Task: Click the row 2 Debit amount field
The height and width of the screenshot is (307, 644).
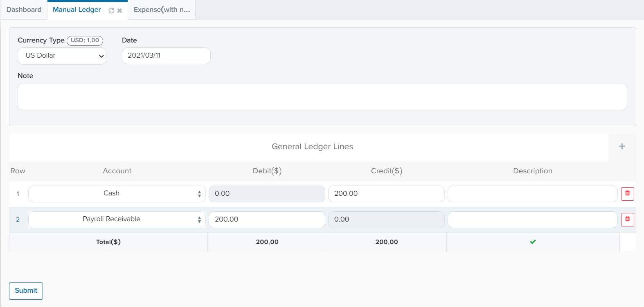Action: [267, 220]
